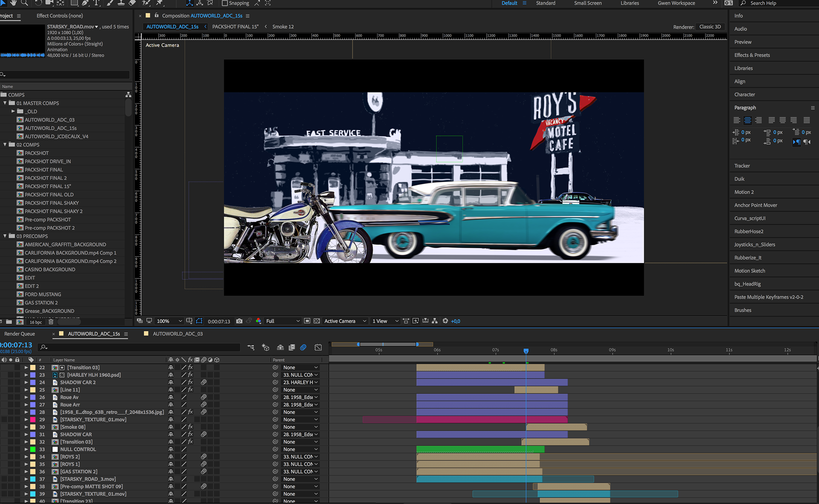Enable the Snapping checkbox
Viewport: 819px width, 504px height.
[225, 3]
